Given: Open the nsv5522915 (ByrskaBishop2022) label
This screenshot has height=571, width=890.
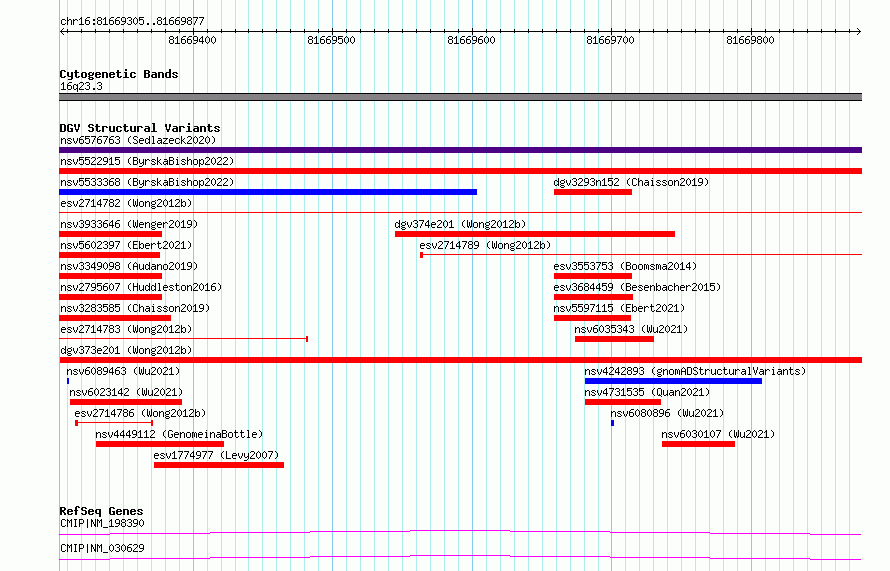Looking at the screenshot, I should [x=147, y=161].
